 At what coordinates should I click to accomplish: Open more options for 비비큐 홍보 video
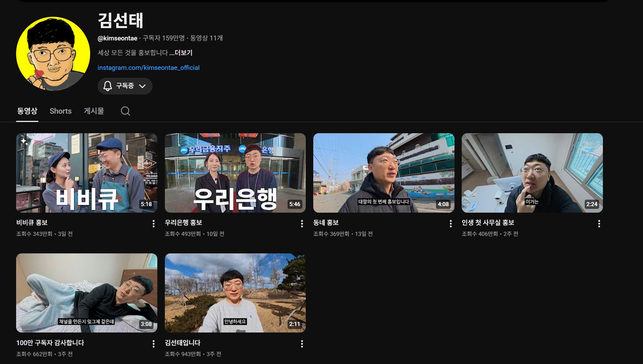point(154,224)
